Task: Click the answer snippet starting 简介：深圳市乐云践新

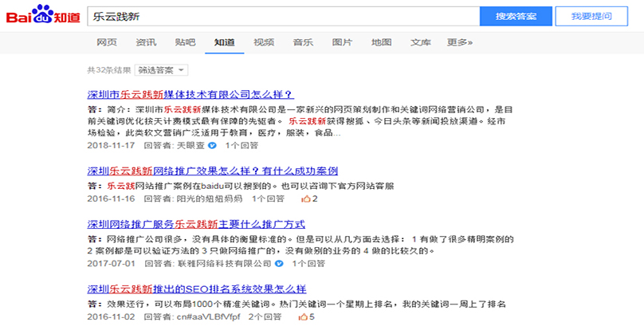Action: click(x=300, y=122)
